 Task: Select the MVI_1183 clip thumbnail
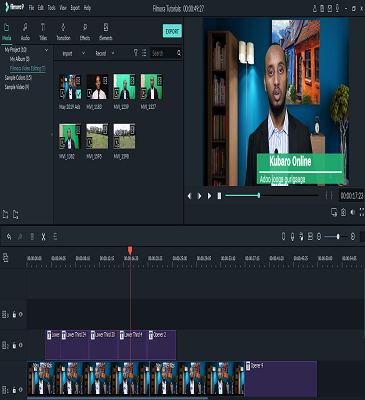coord(97,87)
